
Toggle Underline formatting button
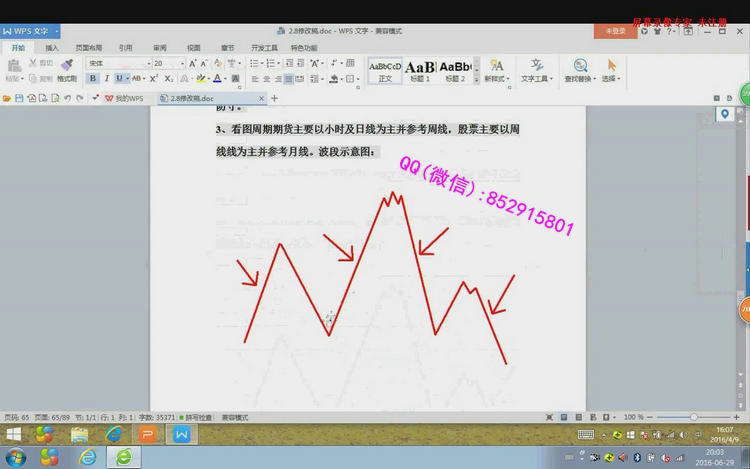point(118,78)
